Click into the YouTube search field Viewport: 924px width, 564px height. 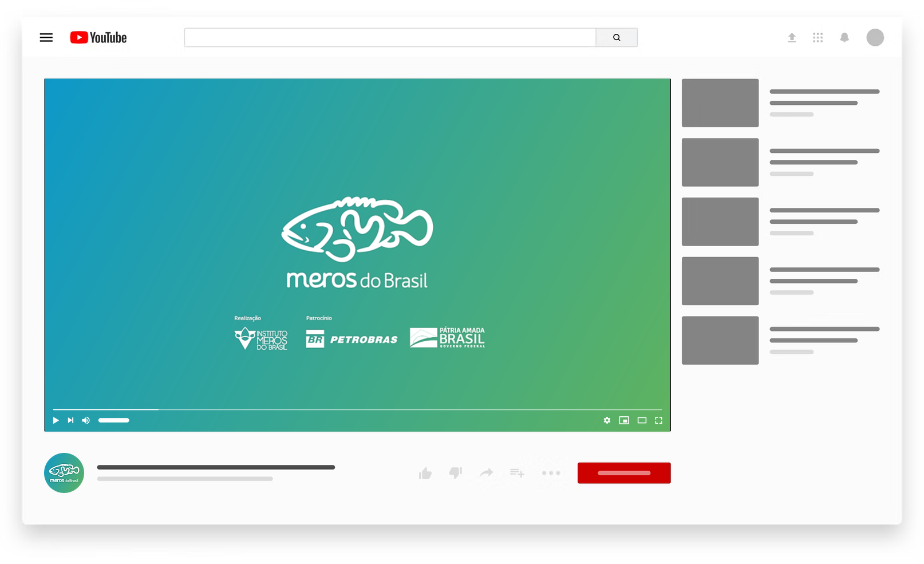(x=390, y=37)
